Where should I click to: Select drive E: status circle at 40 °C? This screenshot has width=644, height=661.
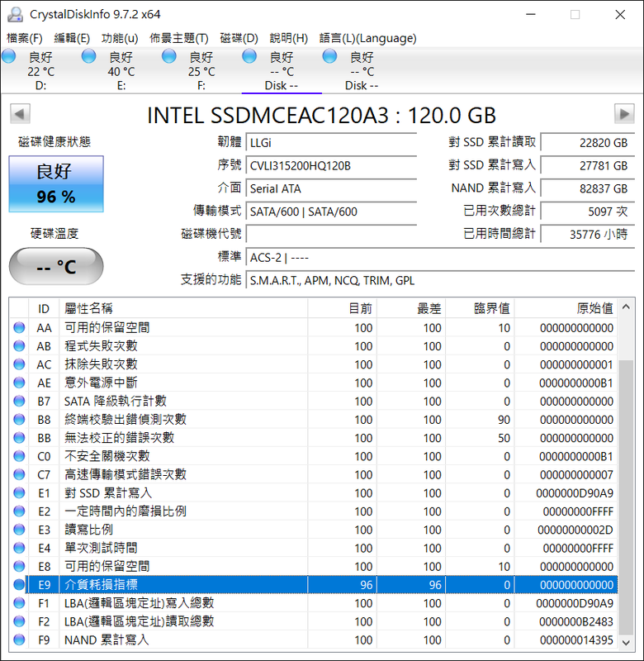pyautogui.click(x=89, y=56)
